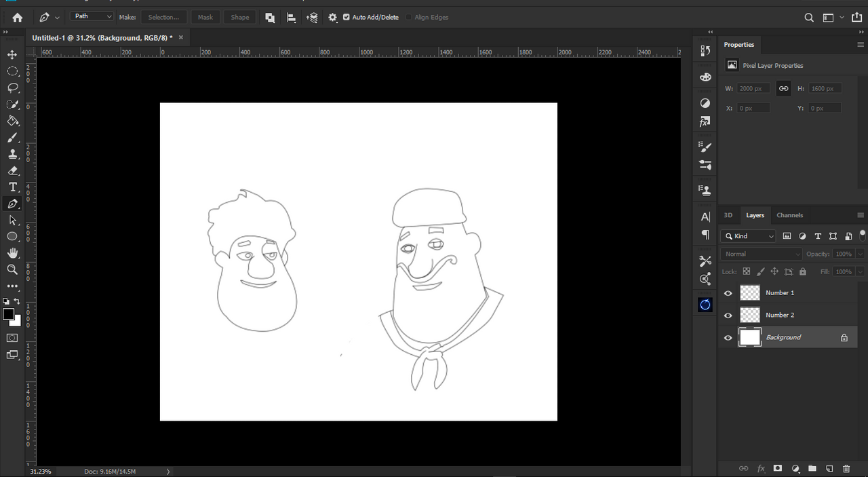Hide the Number 1 layer
Image resolution: width=868 pixels, height=477 pixels.
coord(728,293)
